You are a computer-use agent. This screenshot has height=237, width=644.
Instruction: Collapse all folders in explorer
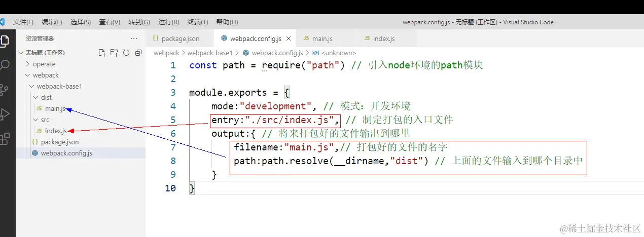(x=138, y=53)
